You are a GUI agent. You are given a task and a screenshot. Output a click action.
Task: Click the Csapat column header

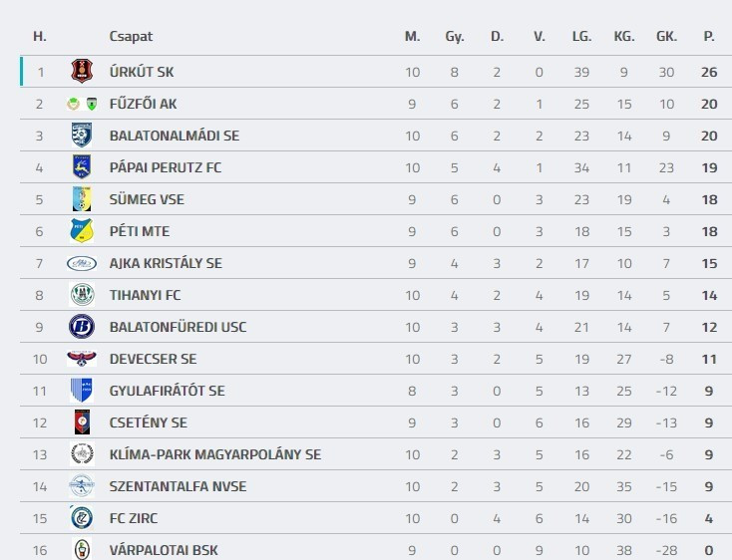coord(131,36)
